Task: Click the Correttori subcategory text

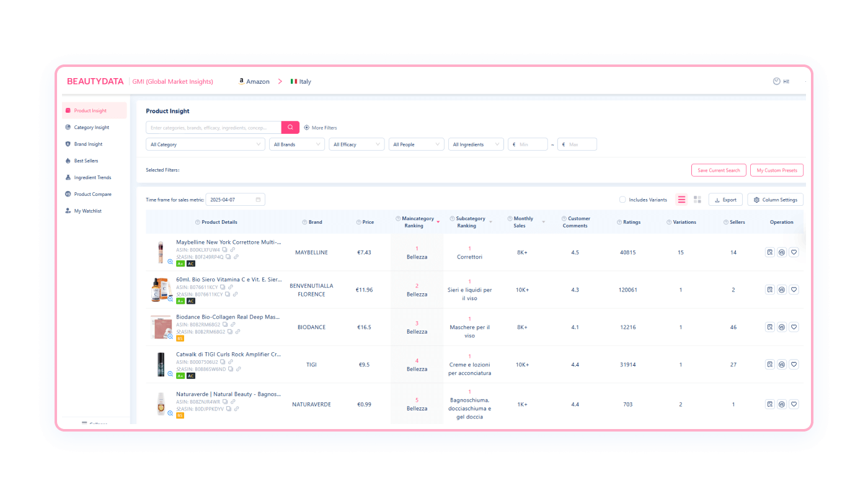Action: 469,257
